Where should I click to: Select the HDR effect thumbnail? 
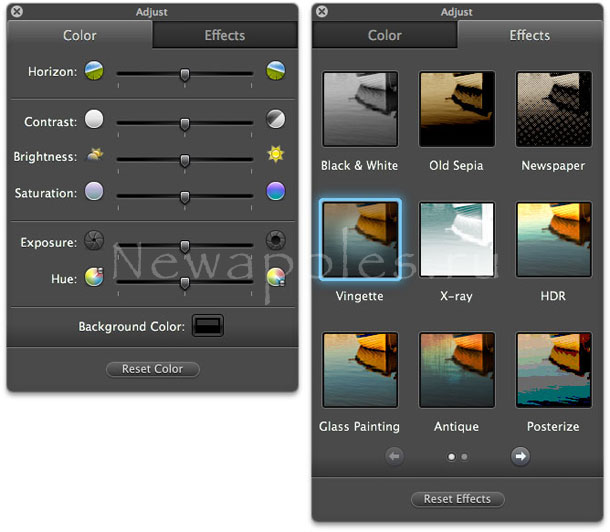point(554,240)
